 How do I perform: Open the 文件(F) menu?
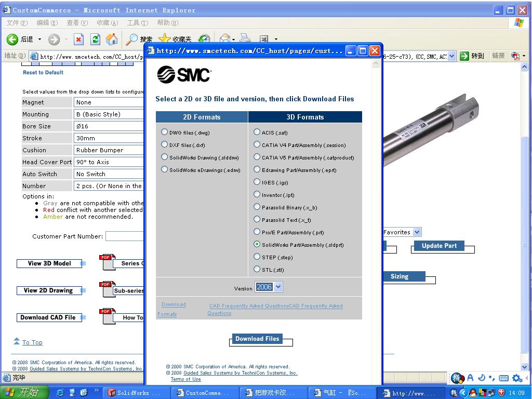(x=17, y=23)
